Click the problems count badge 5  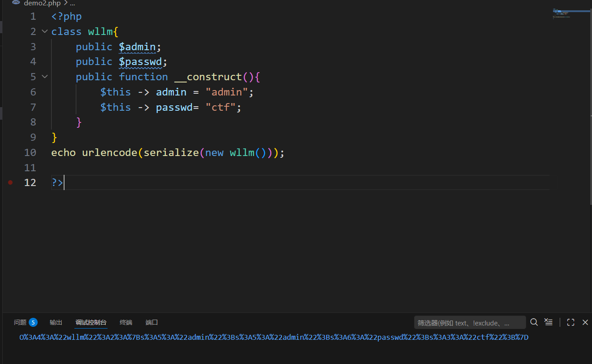[33, 322]
